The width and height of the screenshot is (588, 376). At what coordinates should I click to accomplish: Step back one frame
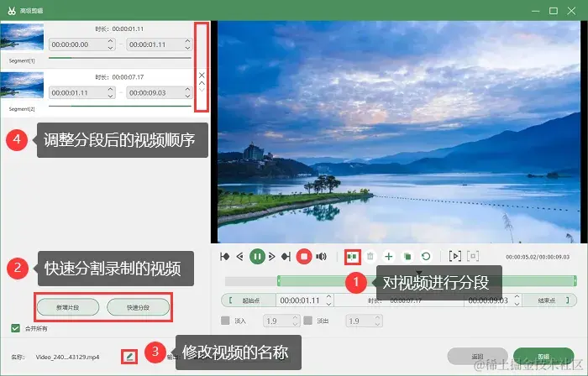[240, 257]
